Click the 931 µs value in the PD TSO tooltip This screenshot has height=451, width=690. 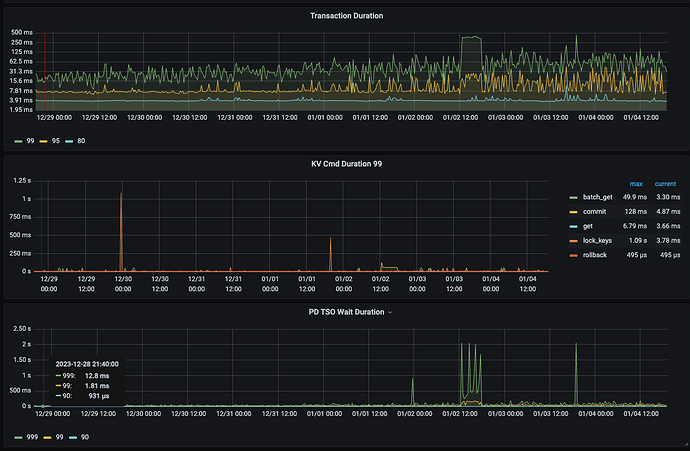point(99,396)
